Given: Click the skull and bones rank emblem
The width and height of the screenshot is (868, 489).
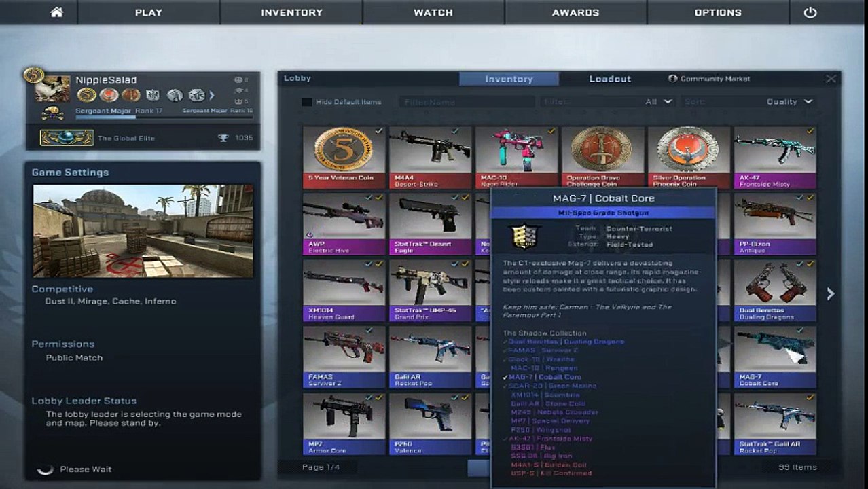Looking at the screenshot, I should coord(52,113).
